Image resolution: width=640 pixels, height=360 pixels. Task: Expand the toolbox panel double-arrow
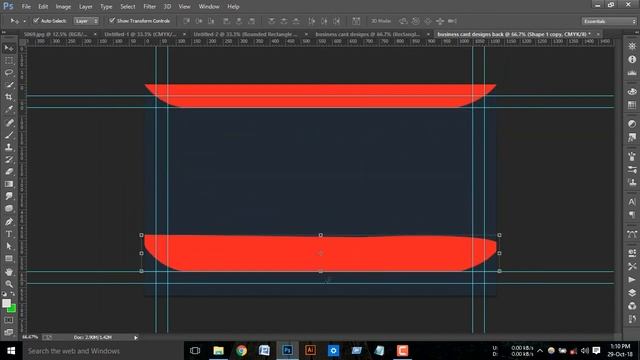click(4, 32)
